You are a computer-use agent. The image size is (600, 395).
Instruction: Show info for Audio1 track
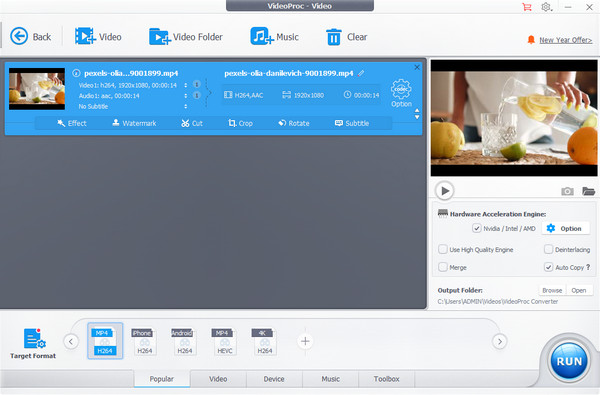click(197, 95)
